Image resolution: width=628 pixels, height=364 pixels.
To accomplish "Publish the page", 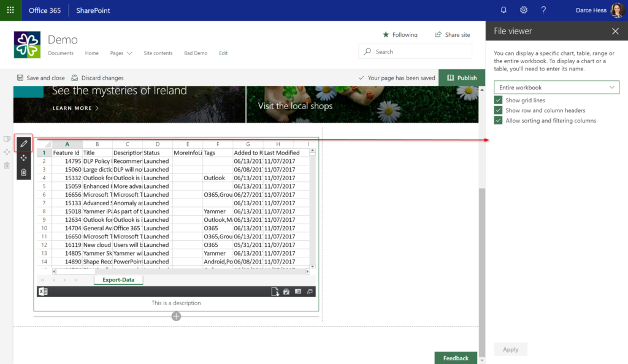I will [462, 78].
